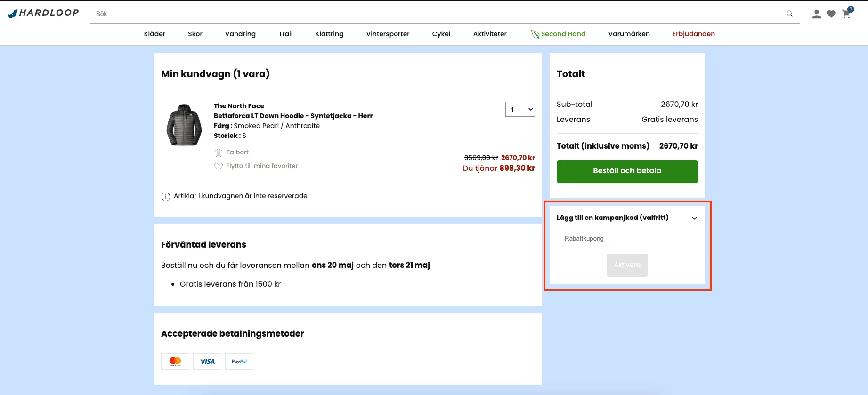Image resolution: width=868 pixels, height=395 pixels.
Task: Click the PayPal payment logo
Action: coord(239,361)
